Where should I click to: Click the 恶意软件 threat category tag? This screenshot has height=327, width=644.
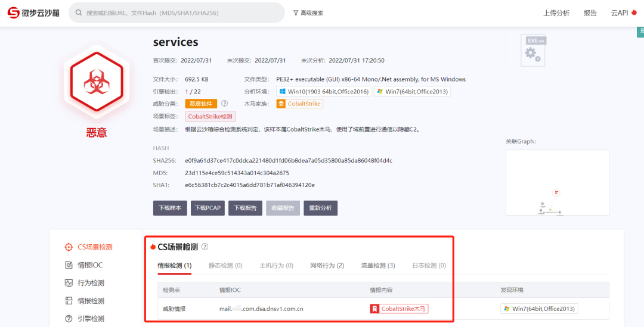[201, 104]
